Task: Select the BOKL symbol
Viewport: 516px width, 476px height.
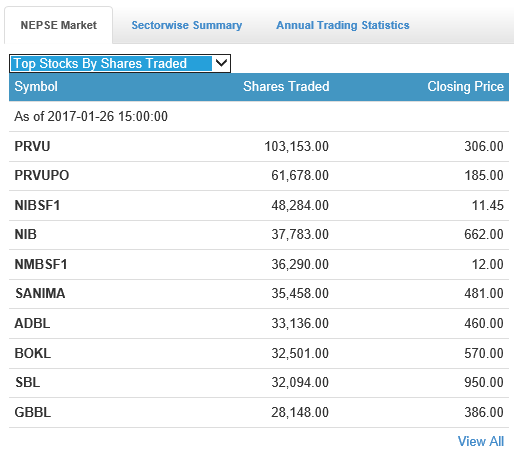Action: (33, 353)
